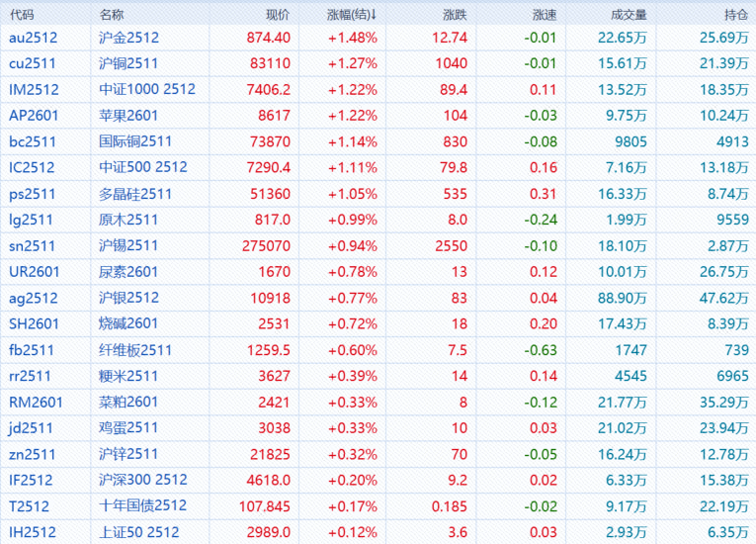Open the 沪铜2511 contract name

point(128,63)
